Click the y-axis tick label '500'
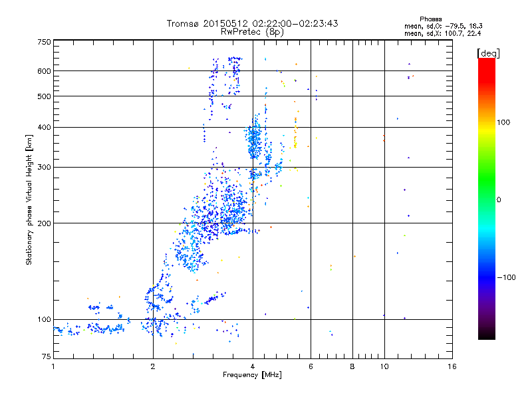This screenshot has width=532, height=399. (x=44, y=96)
